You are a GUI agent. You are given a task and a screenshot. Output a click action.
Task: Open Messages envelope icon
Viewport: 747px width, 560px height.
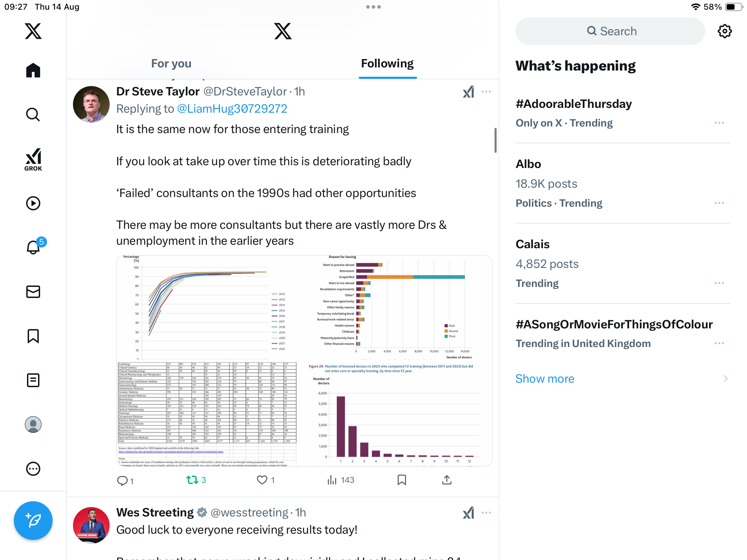tap(33, 292)
